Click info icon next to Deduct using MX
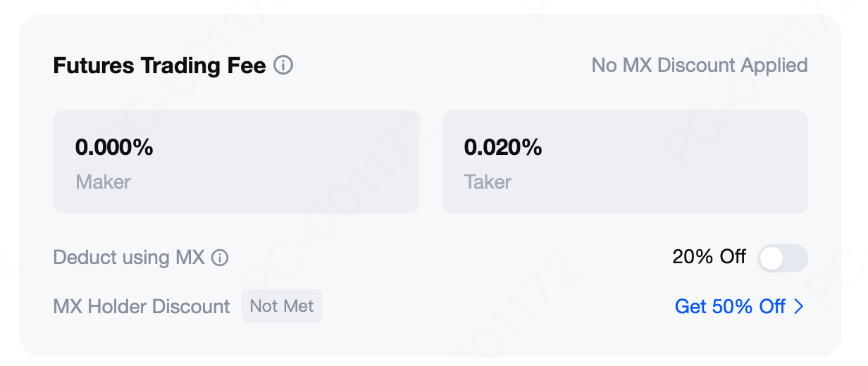This screenshot has width=868, height=366. coord(220,258)
